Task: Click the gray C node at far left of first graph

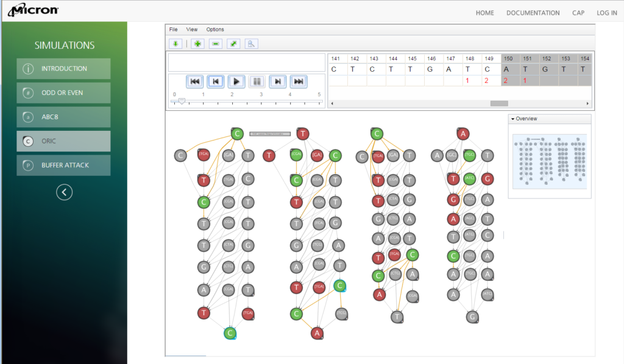Action: pyautogui.click(x=180, y=155)
